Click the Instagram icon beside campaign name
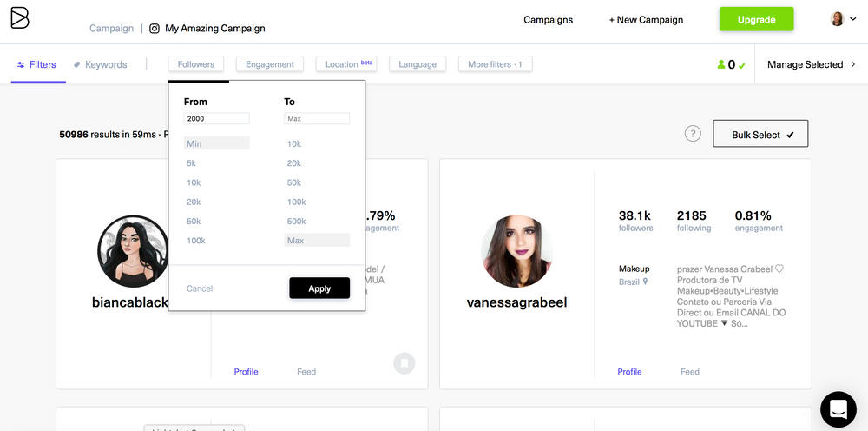868x431 pixels. click(155, 29)
